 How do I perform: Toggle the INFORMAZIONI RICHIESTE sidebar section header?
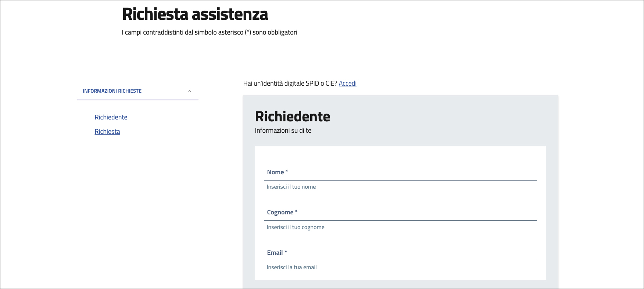pyautogui.click(x=112, y=91)
